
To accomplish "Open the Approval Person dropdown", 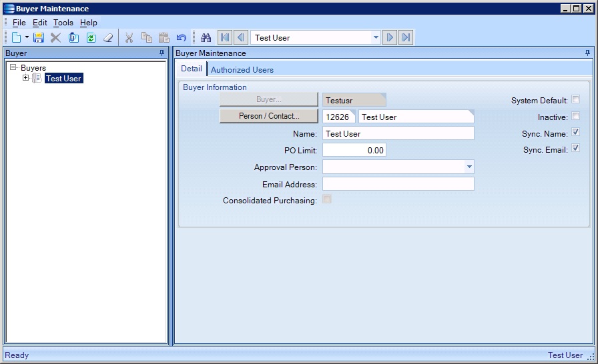I will click(x=469, y=167).
